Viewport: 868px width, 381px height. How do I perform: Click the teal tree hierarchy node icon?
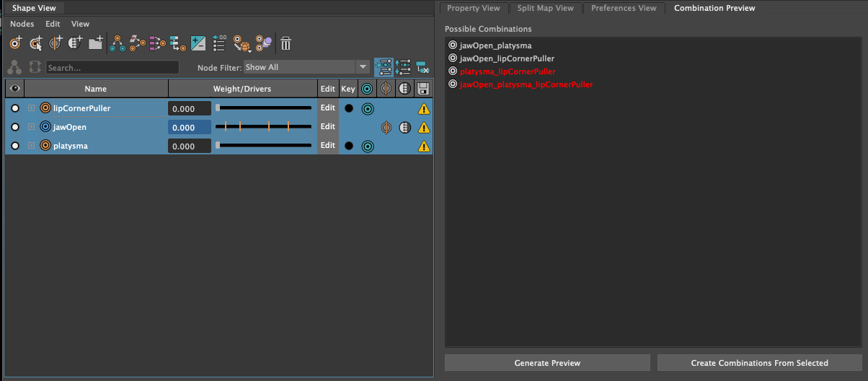click(177, 43)
